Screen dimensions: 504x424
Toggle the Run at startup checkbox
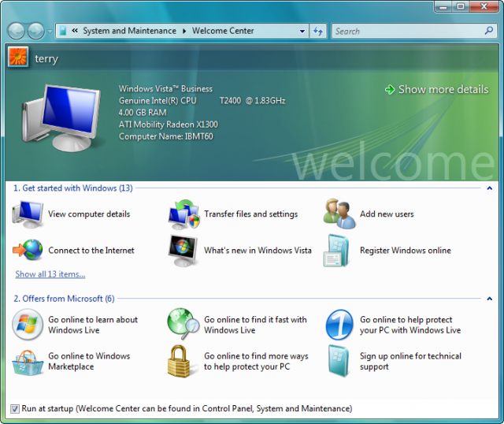pos(14,409)
